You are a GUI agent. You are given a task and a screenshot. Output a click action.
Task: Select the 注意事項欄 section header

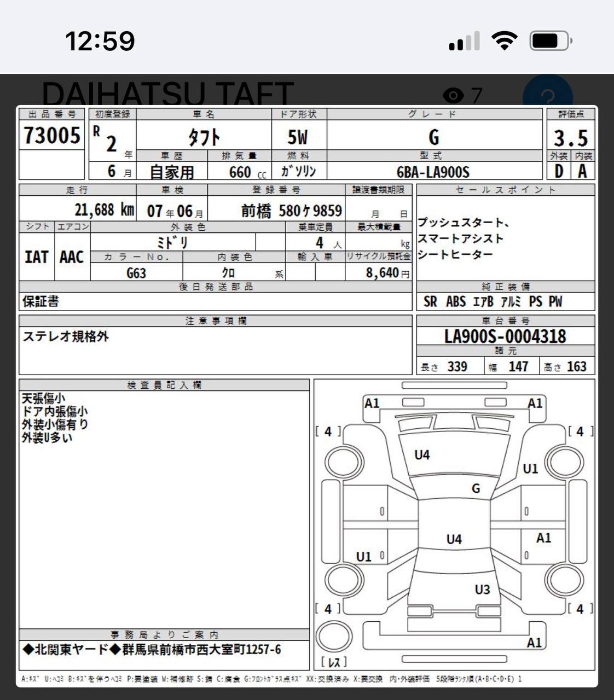point(216,321)
